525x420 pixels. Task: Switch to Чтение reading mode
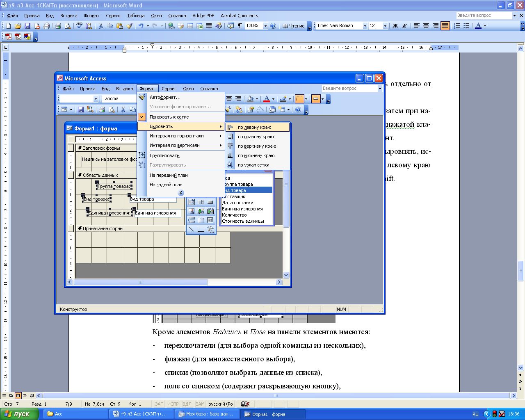coord(294,26)
